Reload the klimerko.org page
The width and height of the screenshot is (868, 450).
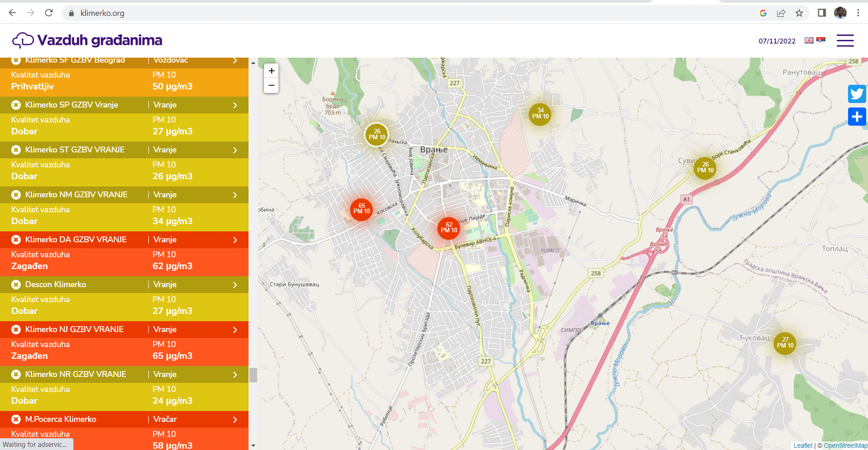pos(49,13)
